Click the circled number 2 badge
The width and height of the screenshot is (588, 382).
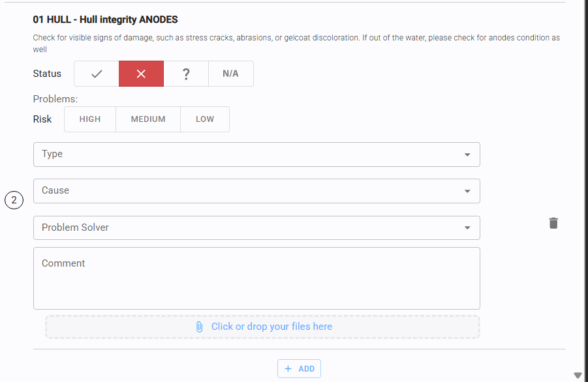tap(14, 200)
